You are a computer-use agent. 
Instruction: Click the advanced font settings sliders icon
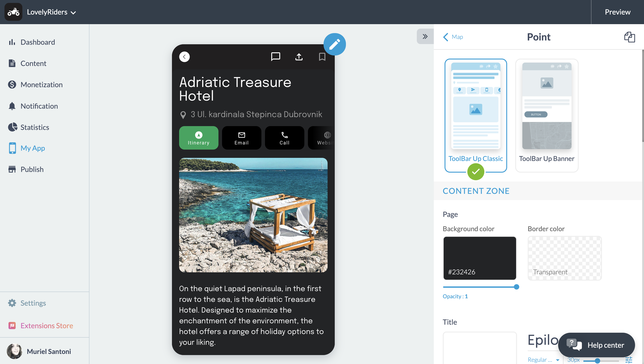[629, 360]
